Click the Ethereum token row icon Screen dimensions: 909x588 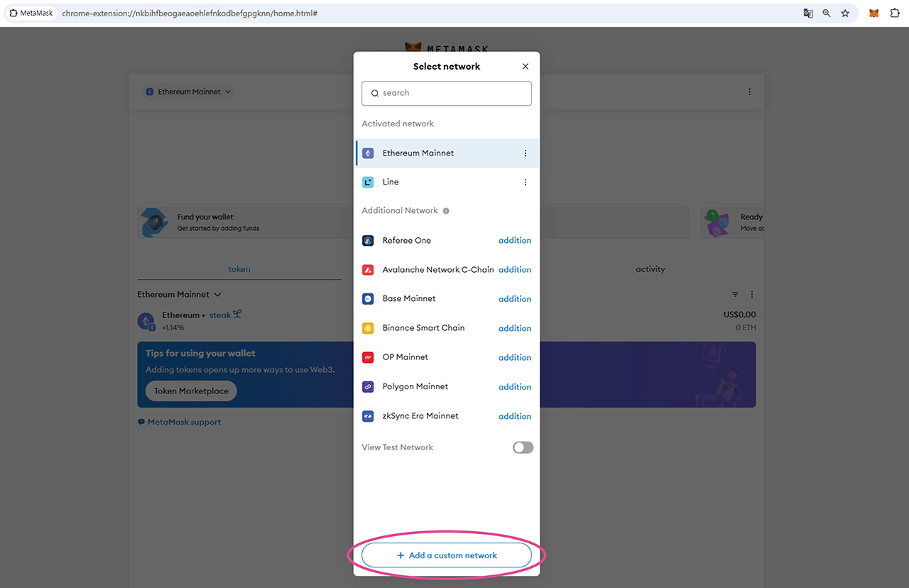(x=146, y=321)
